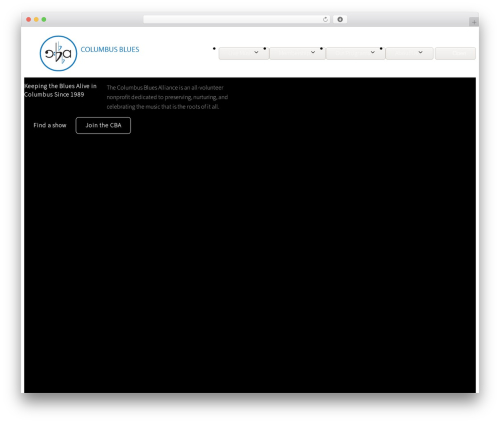Click the last navigation button, right of About
500x423 pixels.
click(455, 53)
